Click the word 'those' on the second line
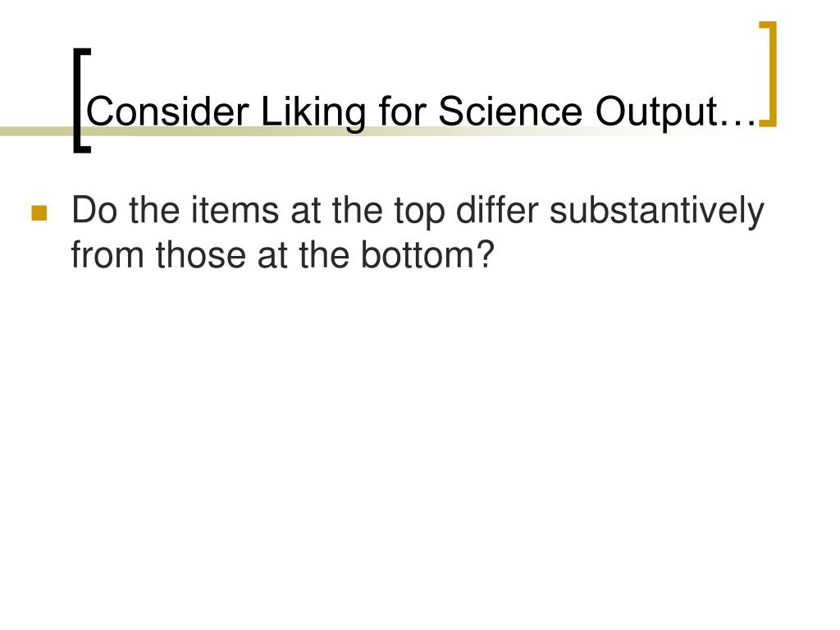Viewport: 840px width, 630px height. coord(201,254)
